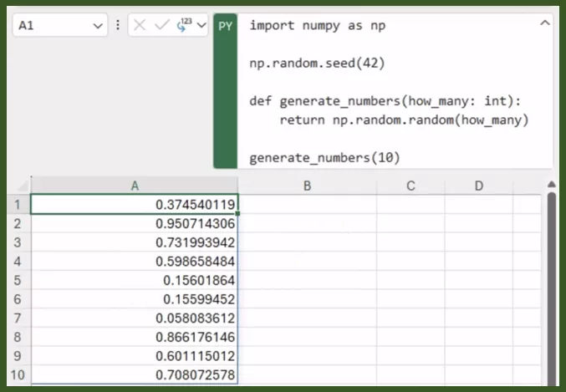Click the green PY badge
This screenshot has height=392, width=566.
226,26
